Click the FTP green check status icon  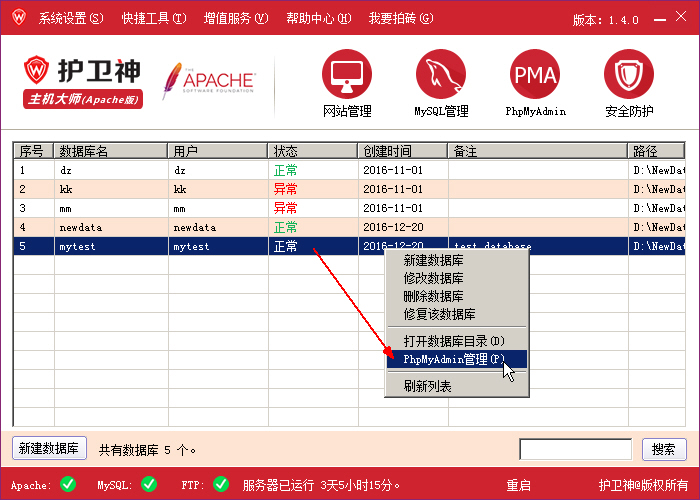point(221,484)
